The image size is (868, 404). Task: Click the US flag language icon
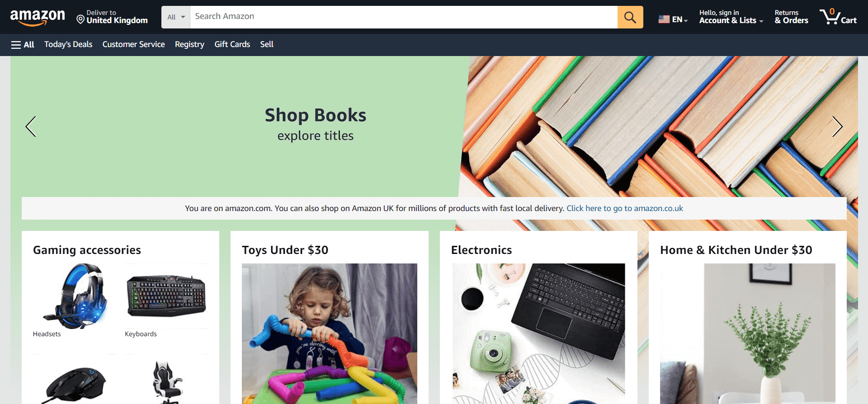664,19
